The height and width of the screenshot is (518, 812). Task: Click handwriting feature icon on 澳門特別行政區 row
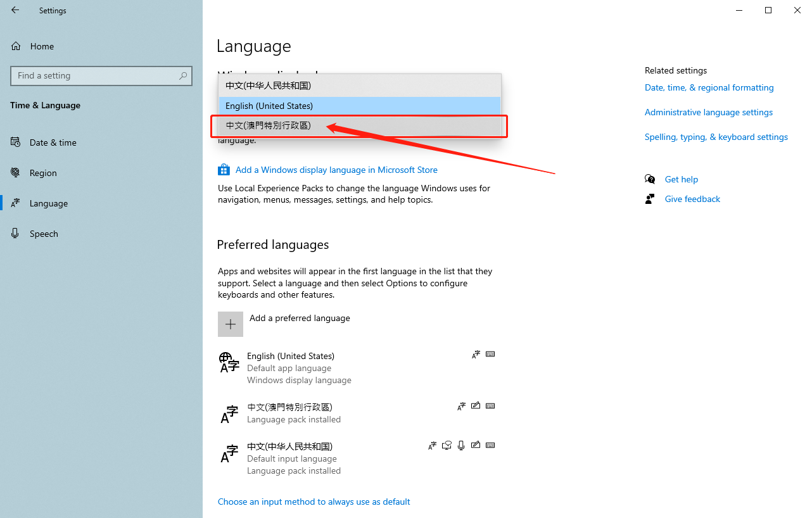476,406
